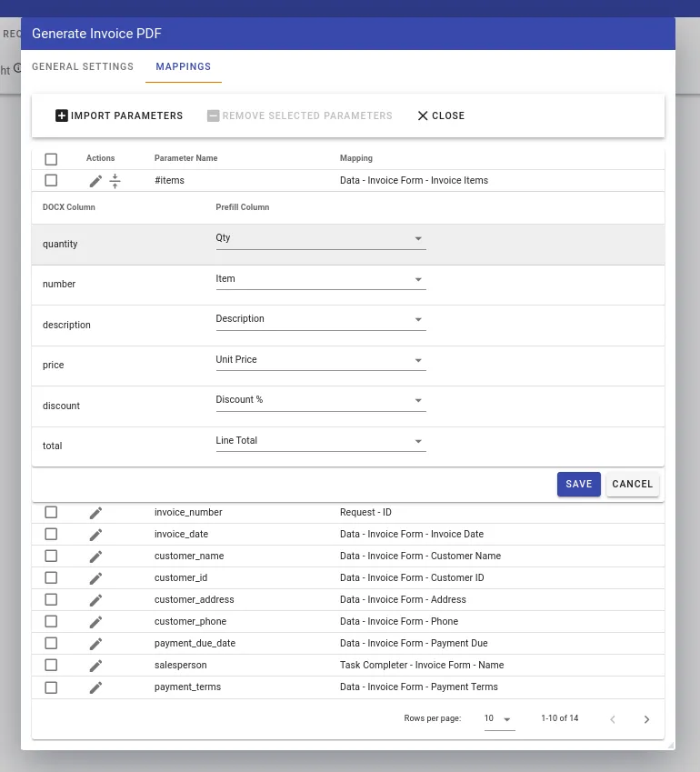Edit the invoice_number parameter mapping
The width and height of the screenshot is (700, 772).
95,513
